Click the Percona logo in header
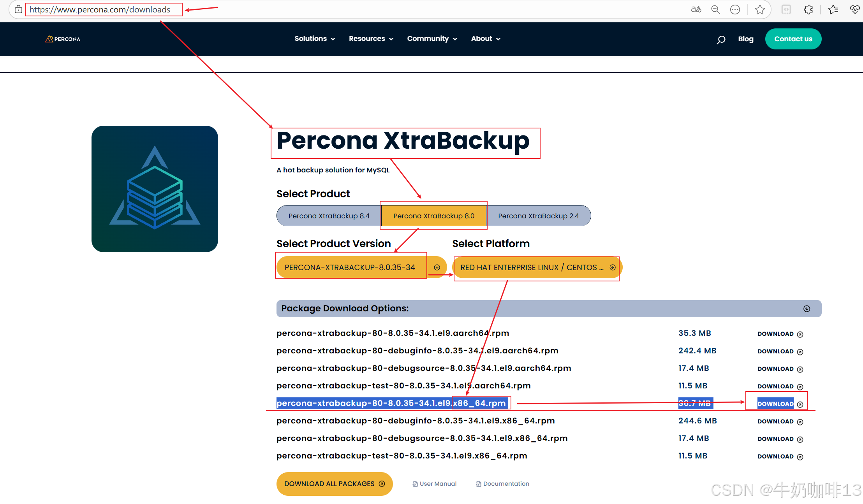The width and height of the screenshot is (863, 504). point(63,39)
